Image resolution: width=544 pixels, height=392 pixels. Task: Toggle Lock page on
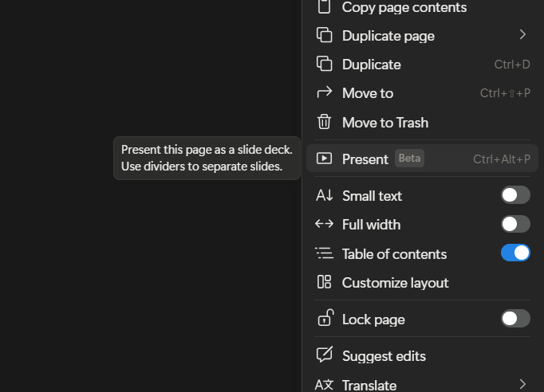[x=515, y=319]
